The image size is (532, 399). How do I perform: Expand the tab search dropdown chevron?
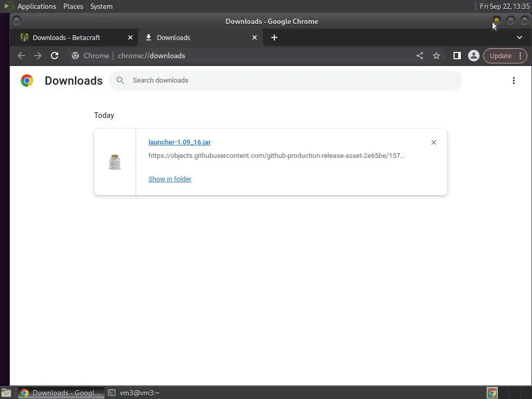tap(519, 37)
